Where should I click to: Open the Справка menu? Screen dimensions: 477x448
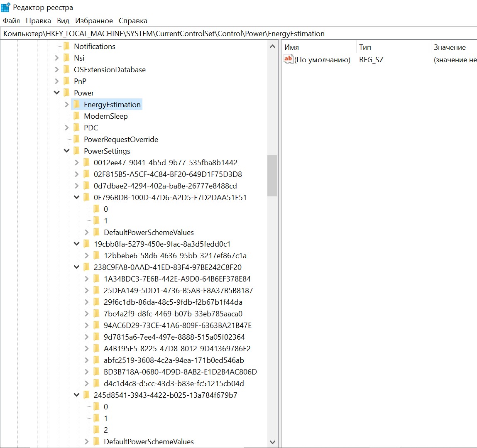[133, 21]
